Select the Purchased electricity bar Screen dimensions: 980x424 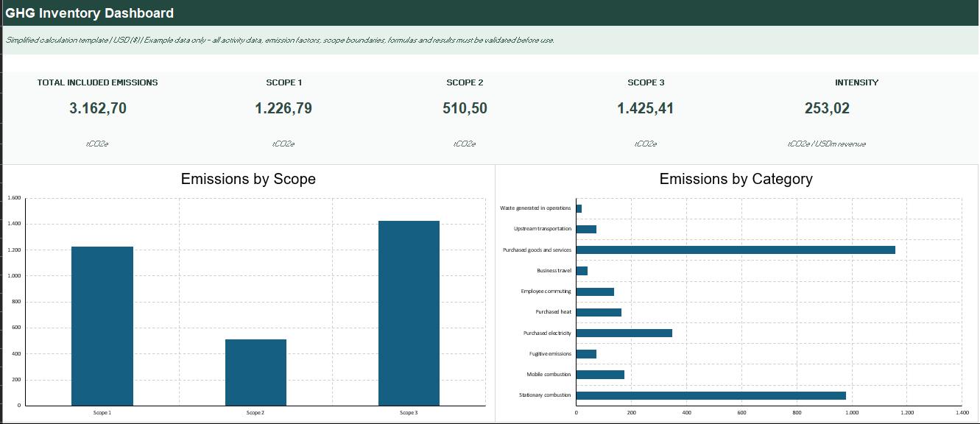coord(624,333)
